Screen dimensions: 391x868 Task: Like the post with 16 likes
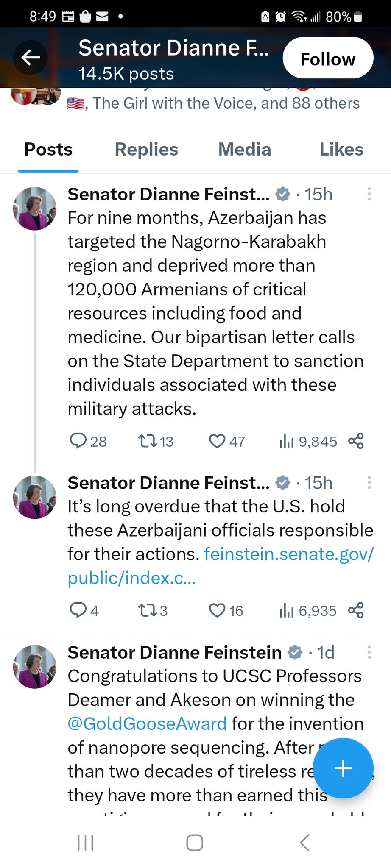tap(217, 610)
